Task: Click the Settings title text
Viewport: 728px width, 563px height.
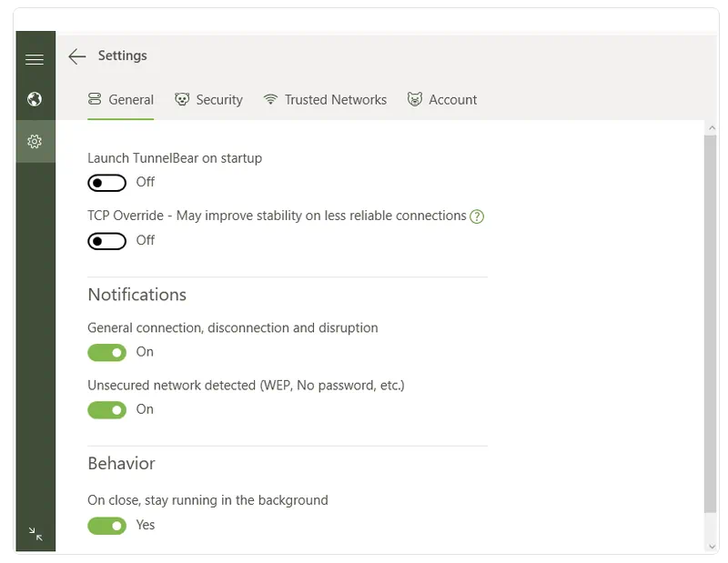Action: point(122,55)
